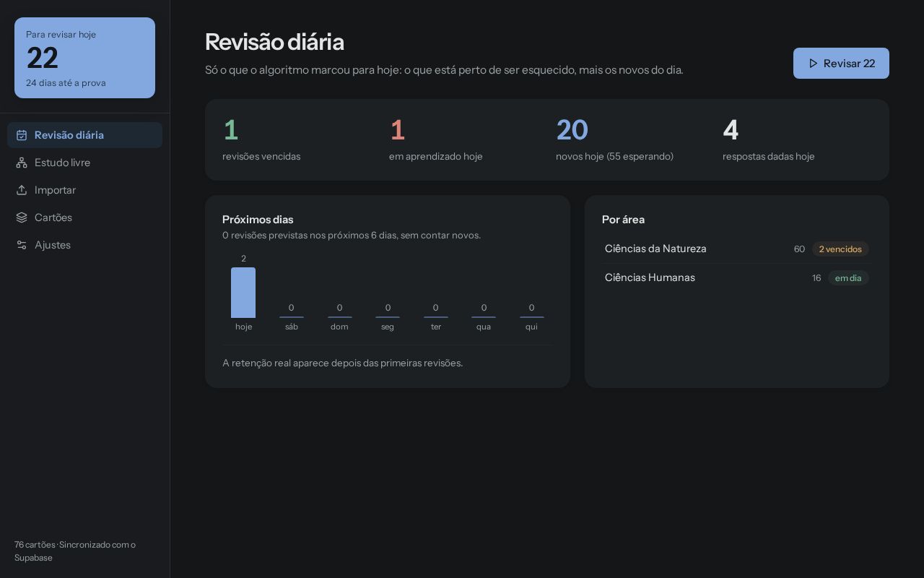Click the Cartões stacked layers icon
The width and height of the screenshot is (924, 578).
(x=22, y=217)
